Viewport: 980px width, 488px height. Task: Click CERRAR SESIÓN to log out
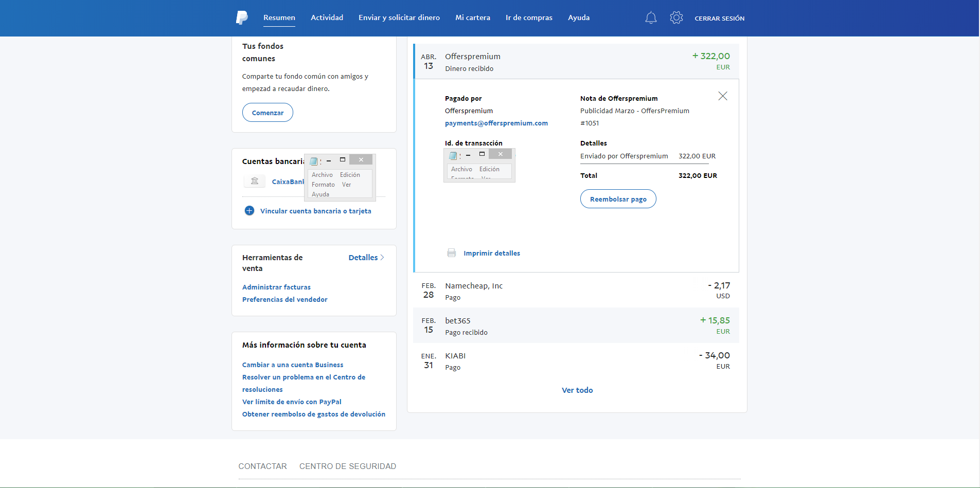(720, 19)
